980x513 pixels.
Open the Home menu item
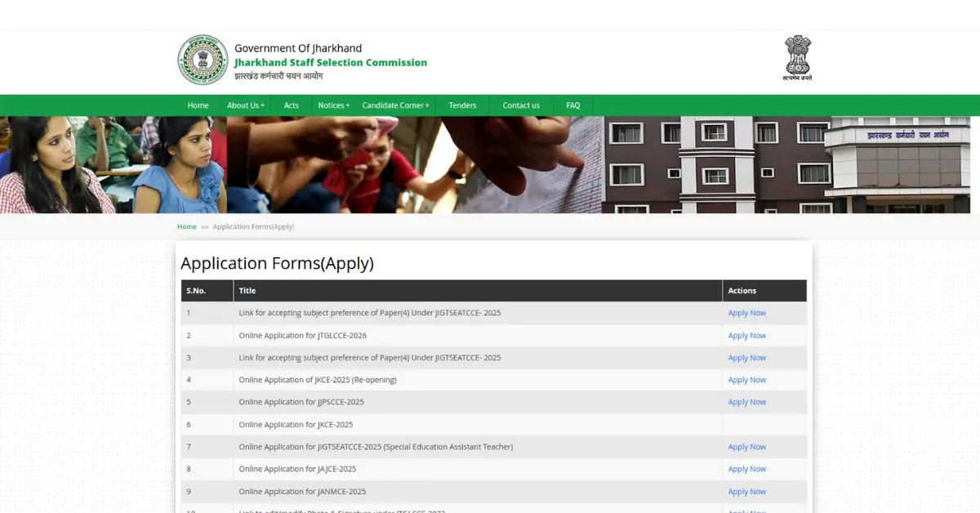point(198,105)
